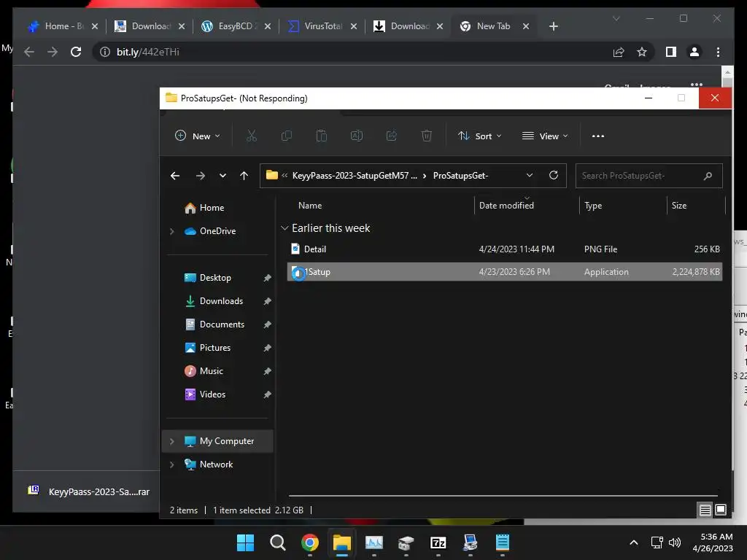Open Chrome three-dot menu
Image resolution: width=747 pixels, height=560 pixels.
point(718,52)
